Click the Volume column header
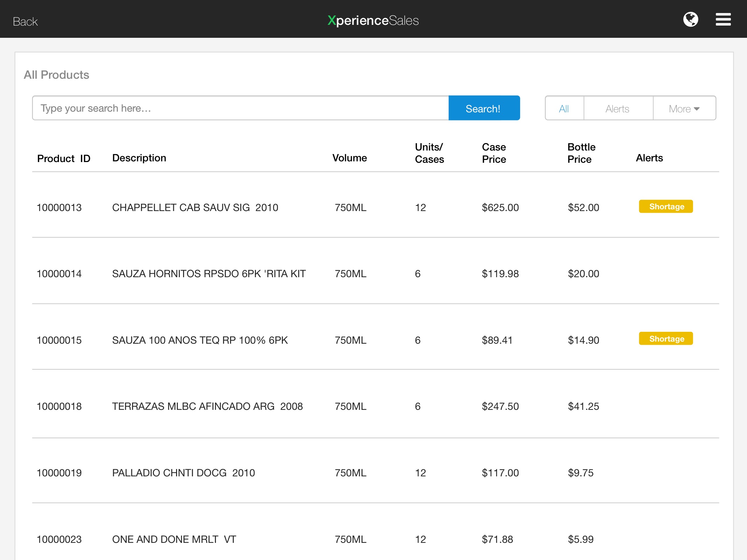The height and width of the screenshot is (560, 747). [349, 158]
